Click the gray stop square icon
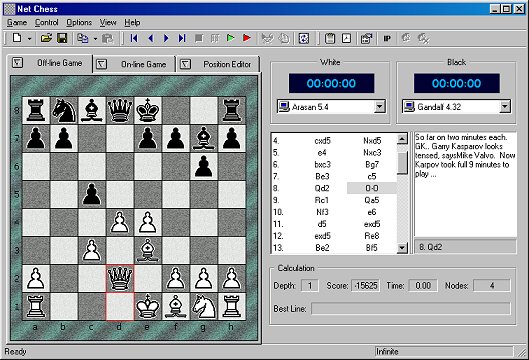529x360 pixels. (199, 38)
